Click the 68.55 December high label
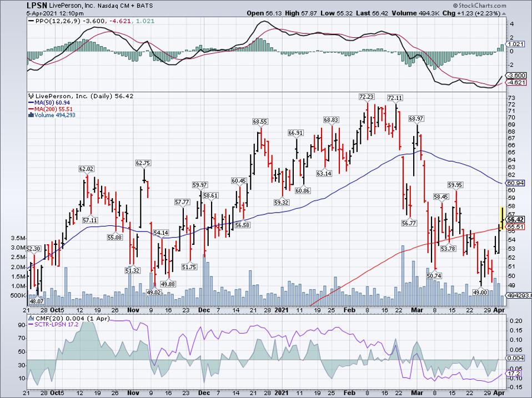This screenshot has height=398, width=532. pos(260,121)
